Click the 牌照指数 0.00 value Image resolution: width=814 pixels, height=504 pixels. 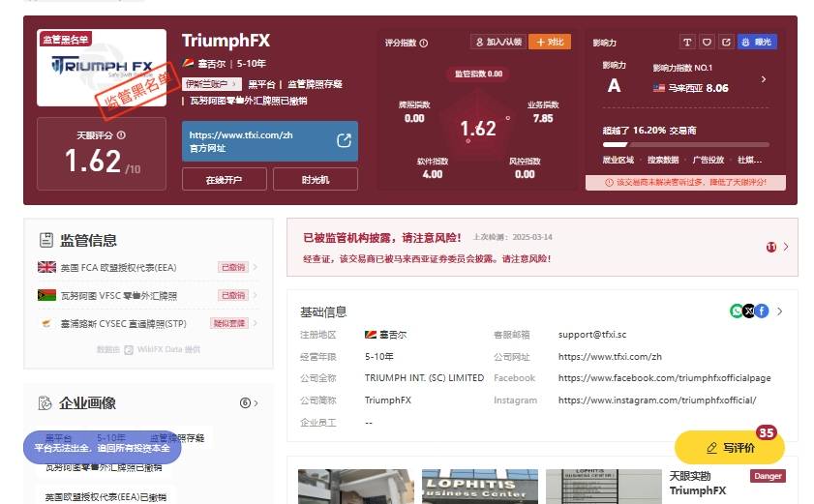[414, 118]
